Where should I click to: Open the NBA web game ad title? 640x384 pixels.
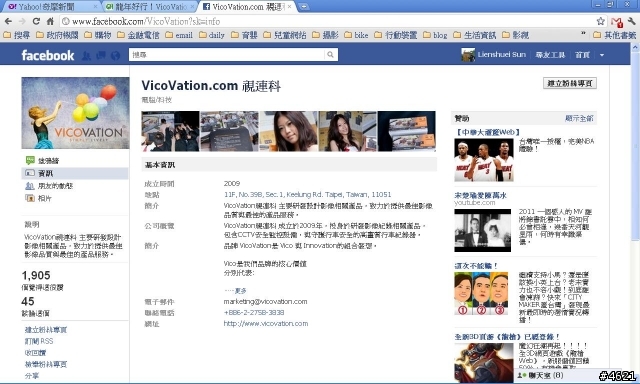[x=487, y=132]
